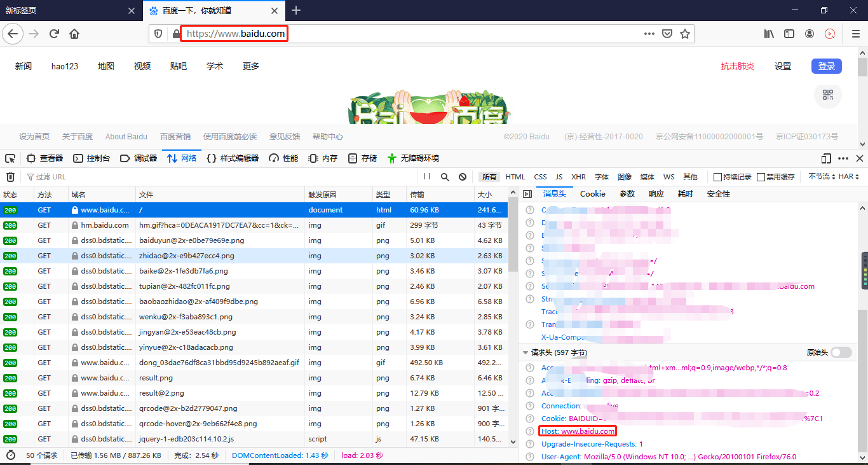Image resolution: width=868 pixels, height=465 pixels.
Task: Toggle the Firefox sidebar icon
Action: pos(789,34)
